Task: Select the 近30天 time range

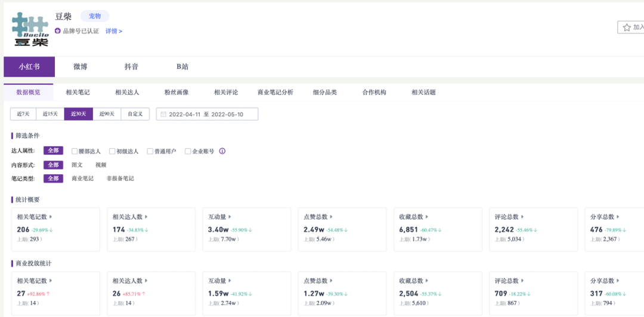Action: (79, 114)
